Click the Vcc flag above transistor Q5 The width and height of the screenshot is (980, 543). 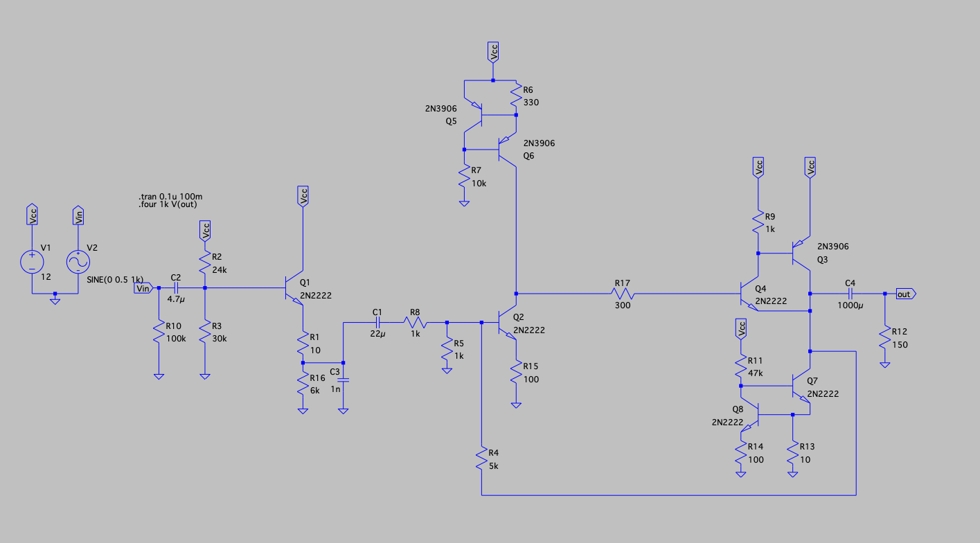point(494,51)
